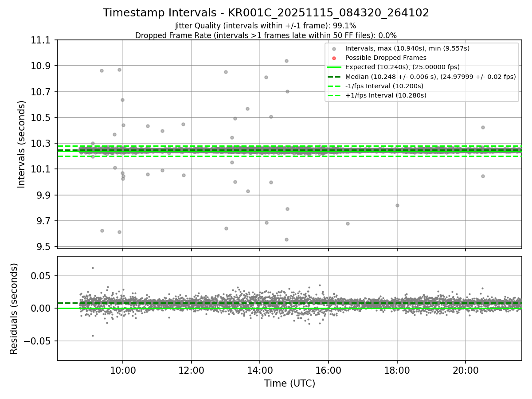Screen dimensions: 532x399
Task: Click legend entry "-1/fps Interval (10.200s)"
Action: [x=384, y=86]
